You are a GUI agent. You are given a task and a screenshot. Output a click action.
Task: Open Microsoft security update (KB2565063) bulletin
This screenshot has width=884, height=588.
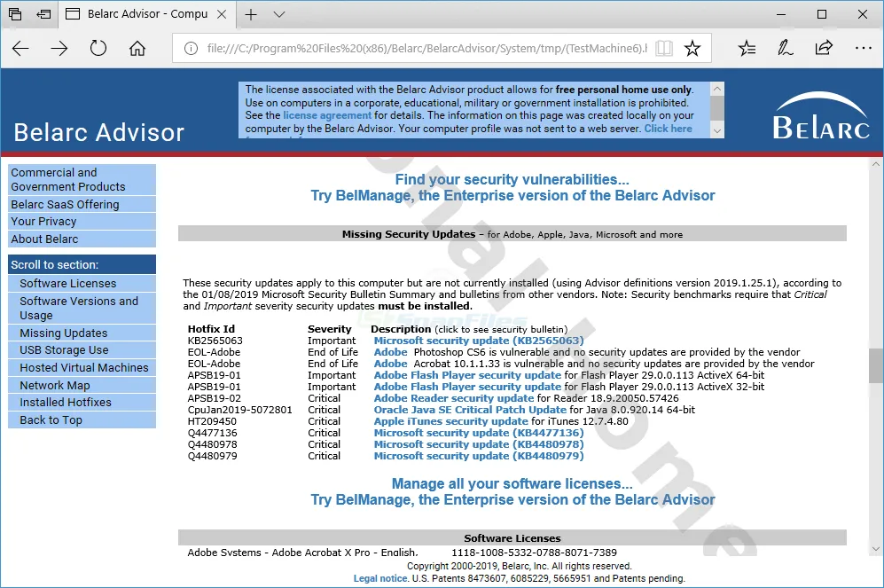479,341
